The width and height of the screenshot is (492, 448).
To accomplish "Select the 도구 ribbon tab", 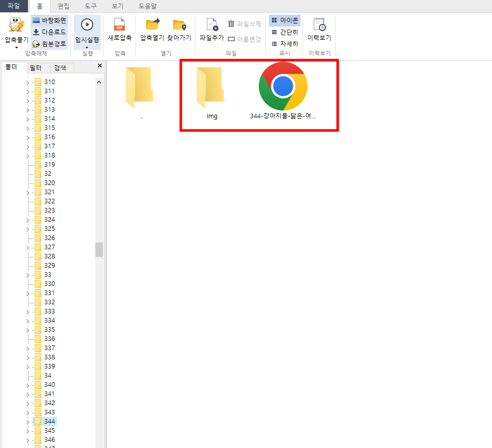I will [91, 6].
